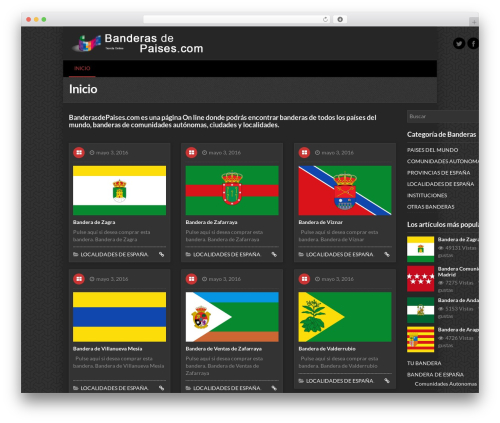Click LOCALIDADES DE ESPAÑA under Ventas de Zafarraya card
The image size is (500, 423).
coord(227,388)
